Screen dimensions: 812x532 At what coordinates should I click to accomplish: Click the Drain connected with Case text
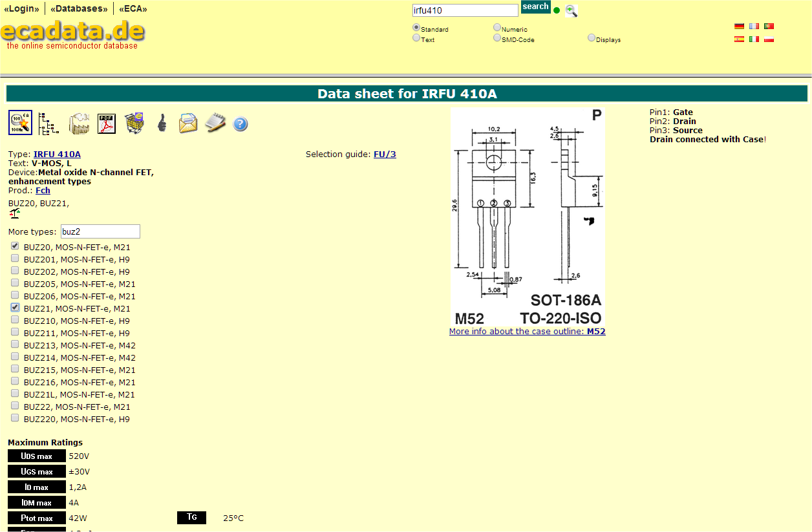(x=708, y=140)
